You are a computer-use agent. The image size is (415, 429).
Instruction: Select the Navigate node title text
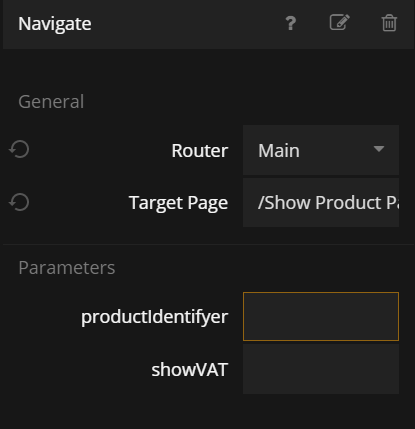[55, 24]
